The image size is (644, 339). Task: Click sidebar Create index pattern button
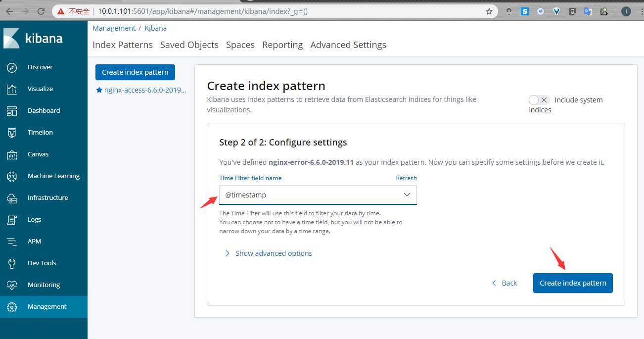135,72
